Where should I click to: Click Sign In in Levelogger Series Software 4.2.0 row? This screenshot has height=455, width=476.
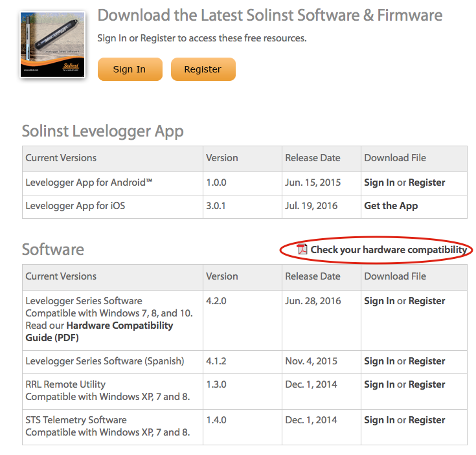click(x=379, y=300)
